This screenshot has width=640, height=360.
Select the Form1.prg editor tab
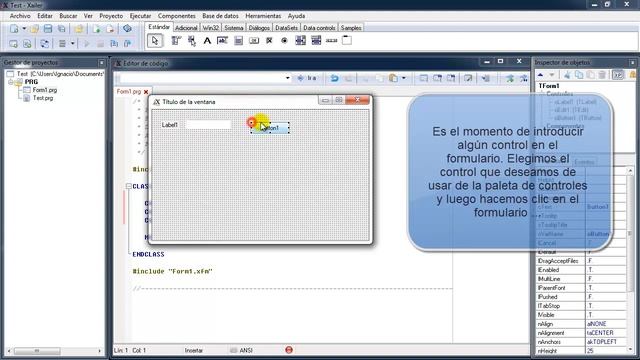tap(129, 91)
